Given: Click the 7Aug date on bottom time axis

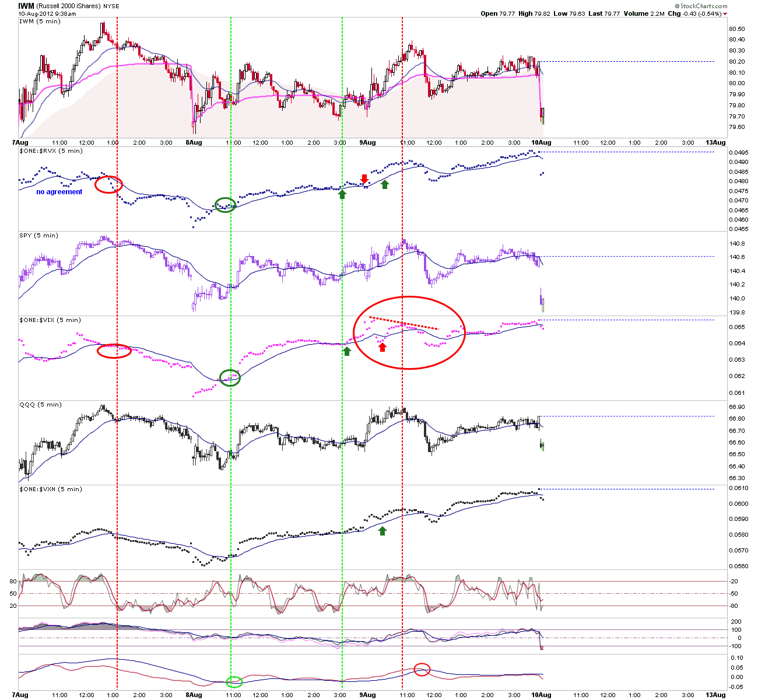Looking at the screenshot, I should (x=19, y=695).
